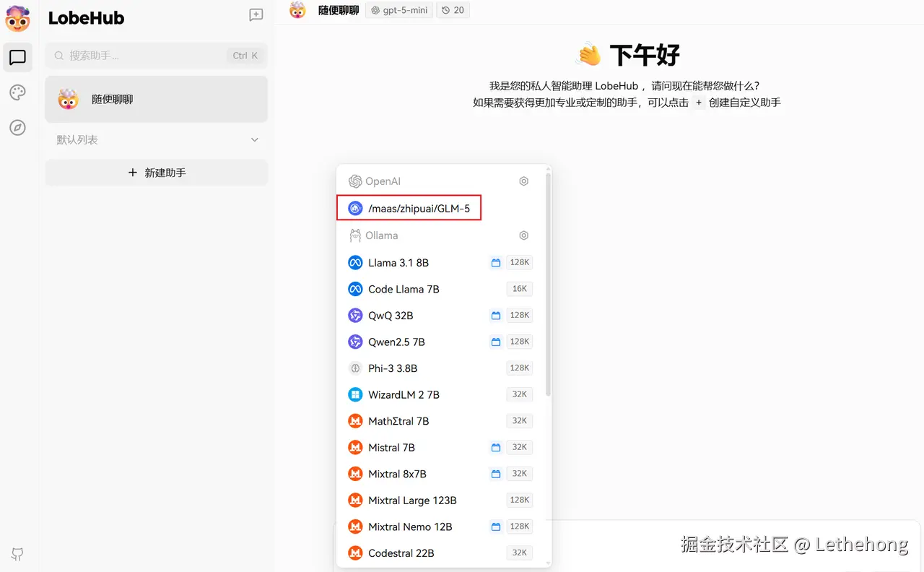This screenshot has height=572, width=924.
Task: Select QwQ 32B model
Action: 440,316
